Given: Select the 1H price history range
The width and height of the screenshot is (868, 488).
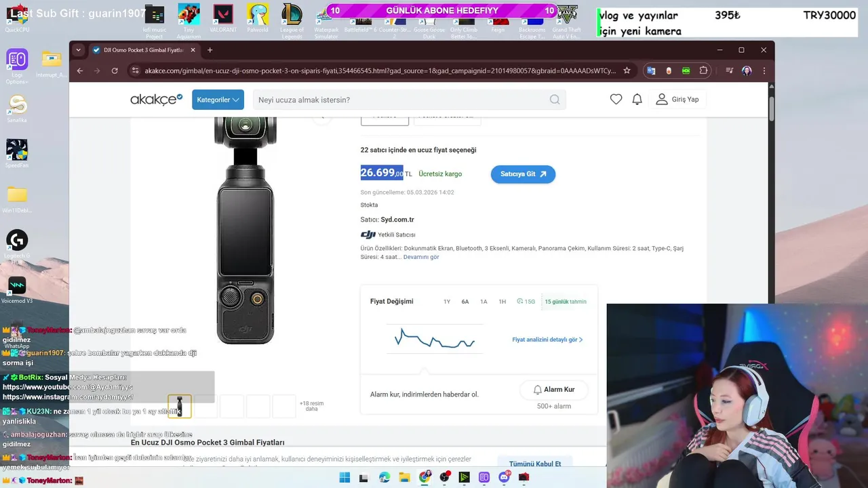Looking at the screenshot, I should (x=502, y=302).
